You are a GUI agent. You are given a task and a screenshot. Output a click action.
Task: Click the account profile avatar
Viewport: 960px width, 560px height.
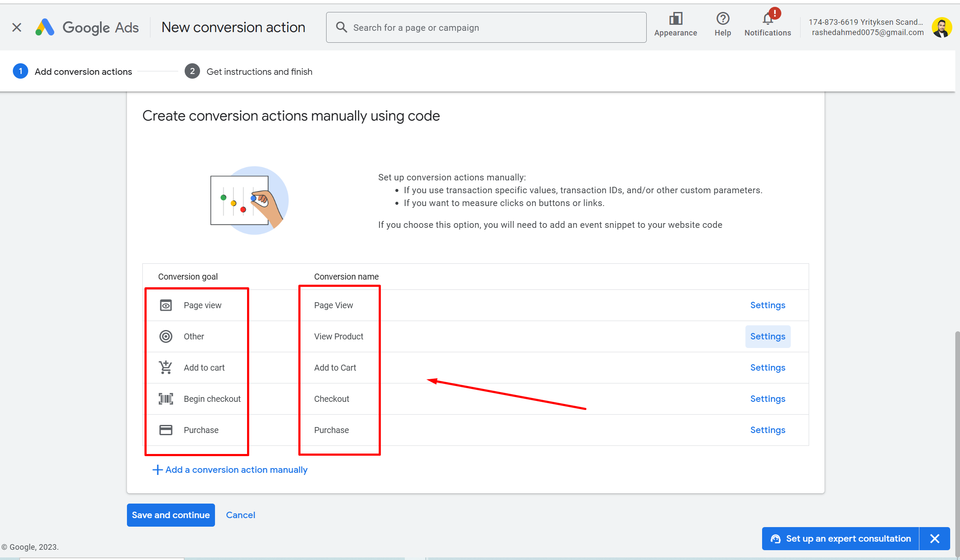pos(942,27)
